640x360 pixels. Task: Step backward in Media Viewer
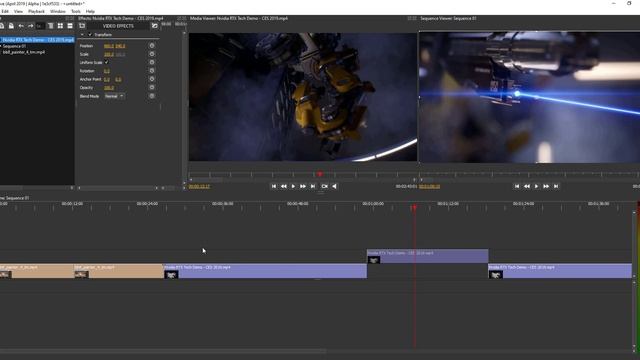[284, 186]
